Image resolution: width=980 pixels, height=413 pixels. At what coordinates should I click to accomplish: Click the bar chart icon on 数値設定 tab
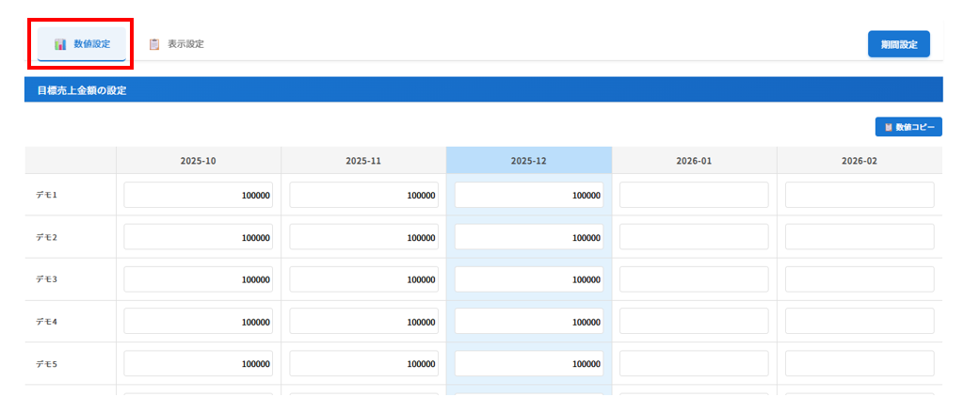pos(60,44)
